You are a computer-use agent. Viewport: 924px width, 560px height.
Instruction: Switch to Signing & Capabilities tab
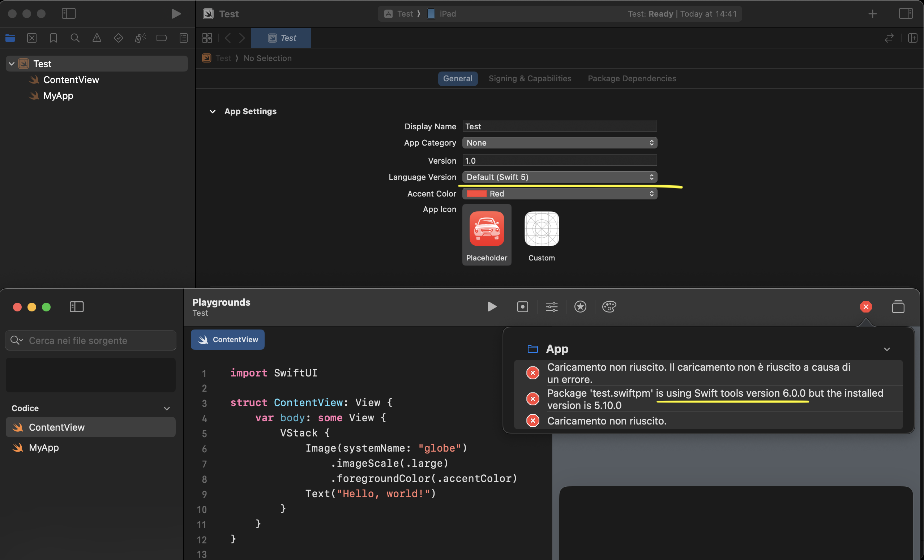[x=530, y=78]
